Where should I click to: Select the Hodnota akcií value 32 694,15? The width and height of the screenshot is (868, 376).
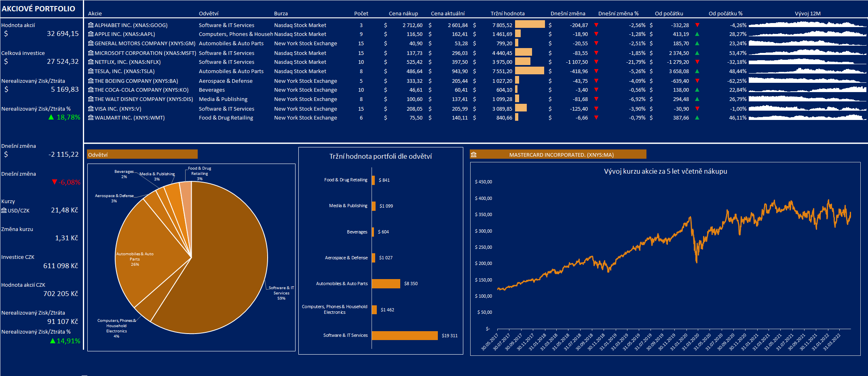click(63, 34)
